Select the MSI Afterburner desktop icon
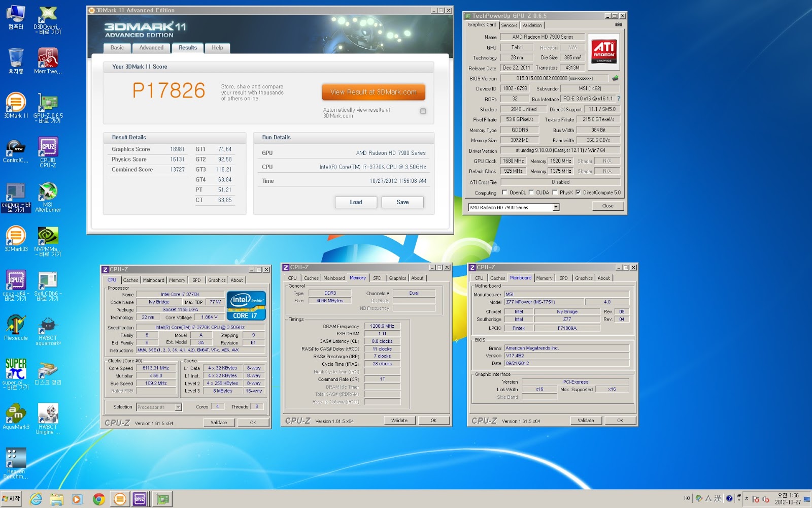This screenshot has width=812, height=508. coord(48,197)
